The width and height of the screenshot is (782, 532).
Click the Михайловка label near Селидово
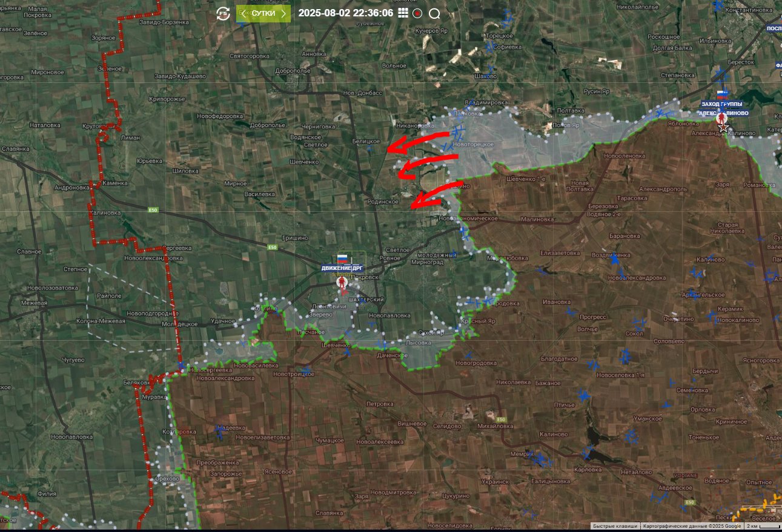point(495,426)
